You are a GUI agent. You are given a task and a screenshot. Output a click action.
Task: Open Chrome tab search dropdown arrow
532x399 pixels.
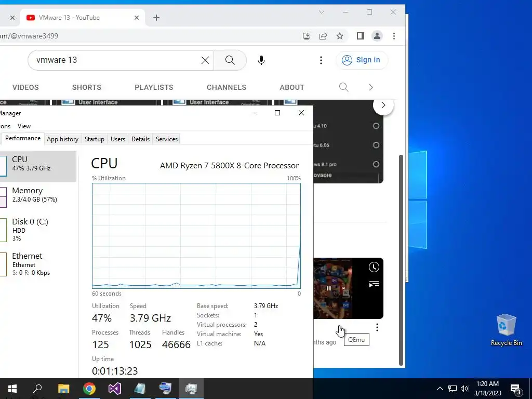click(321, 12)
